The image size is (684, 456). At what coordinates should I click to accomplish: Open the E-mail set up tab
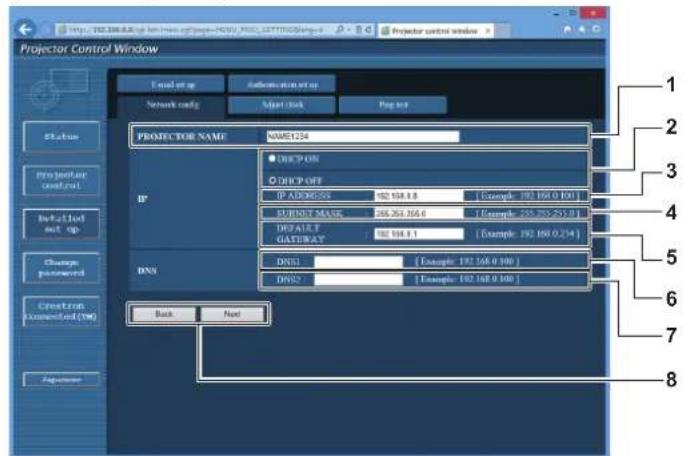coord(171,84)
